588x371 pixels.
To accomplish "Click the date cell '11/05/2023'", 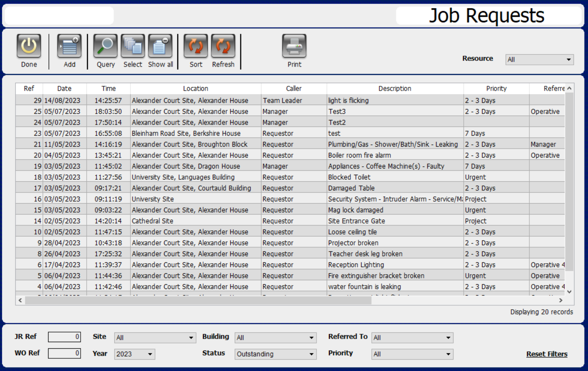I will 64,144.
